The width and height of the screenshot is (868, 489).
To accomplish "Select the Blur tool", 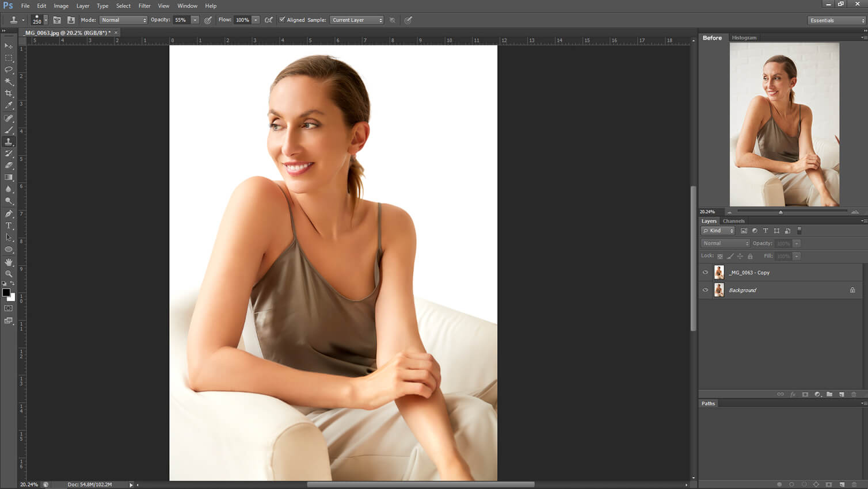I will [9, 189].
